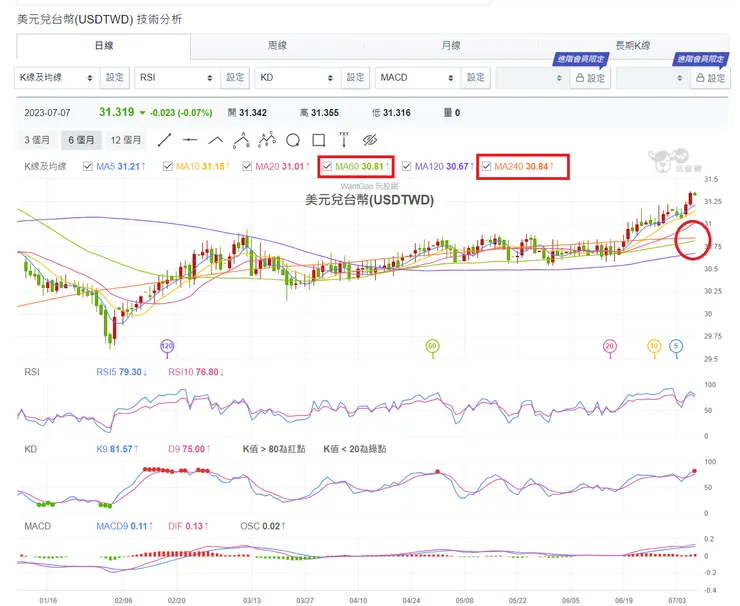Click the DIF 0.13 value
This screenshot has height=606, width=740.
click(188, 526)
